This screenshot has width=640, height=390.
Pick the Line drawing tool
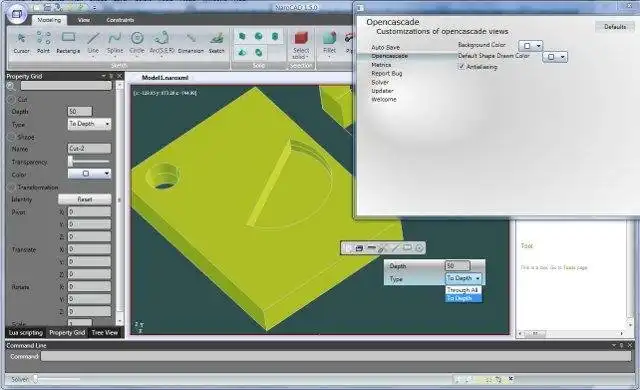click(93, 42)
